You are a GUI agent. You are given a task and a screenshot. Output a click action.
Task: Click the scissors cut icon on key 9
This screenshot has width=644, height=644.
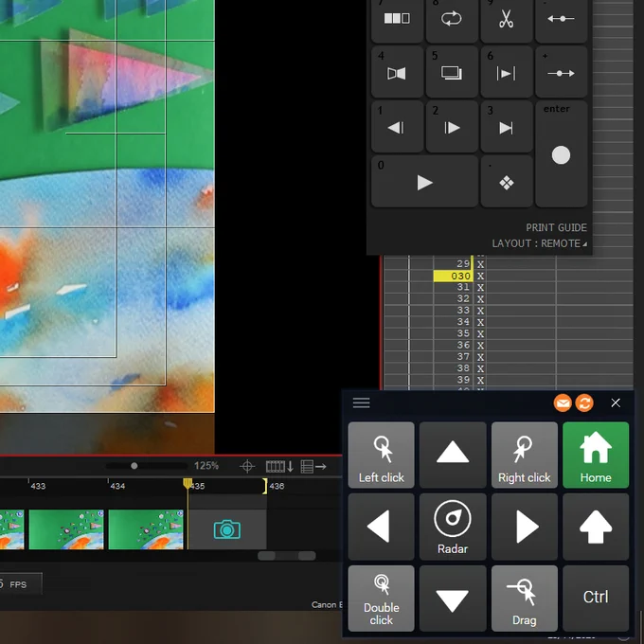point(506,19)
